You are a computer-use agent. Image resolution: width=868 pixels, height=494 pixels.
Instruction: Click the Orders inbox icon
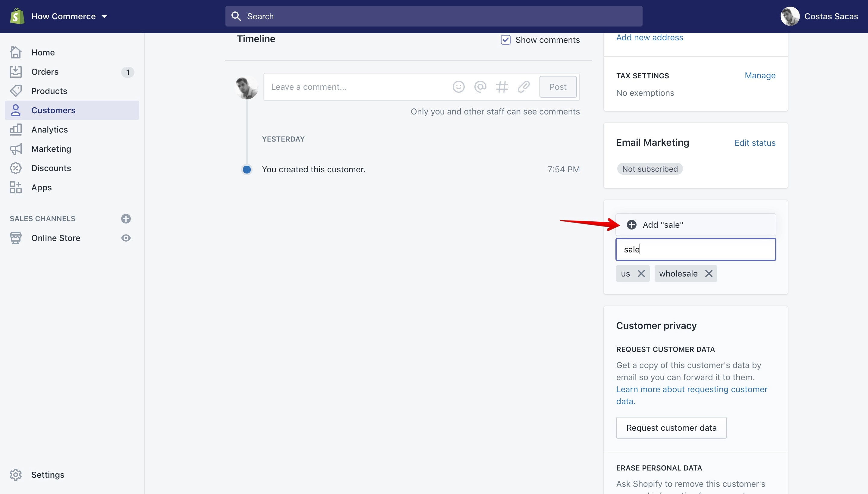coord(16,72)
